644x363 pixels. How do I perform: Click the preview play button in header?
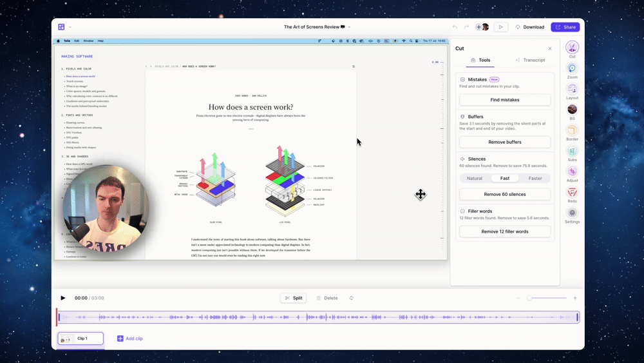(x=500, y=27)
